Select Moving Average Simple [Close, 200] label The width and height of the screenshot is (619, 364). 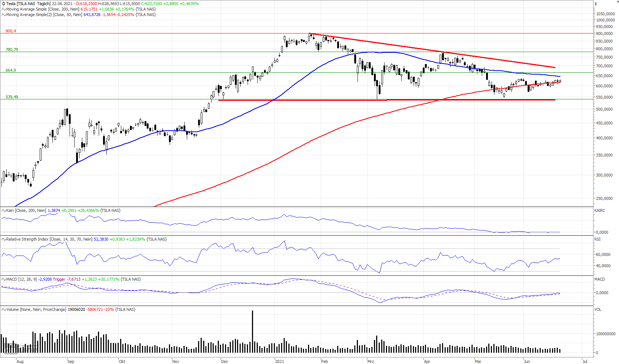(43, 9)
